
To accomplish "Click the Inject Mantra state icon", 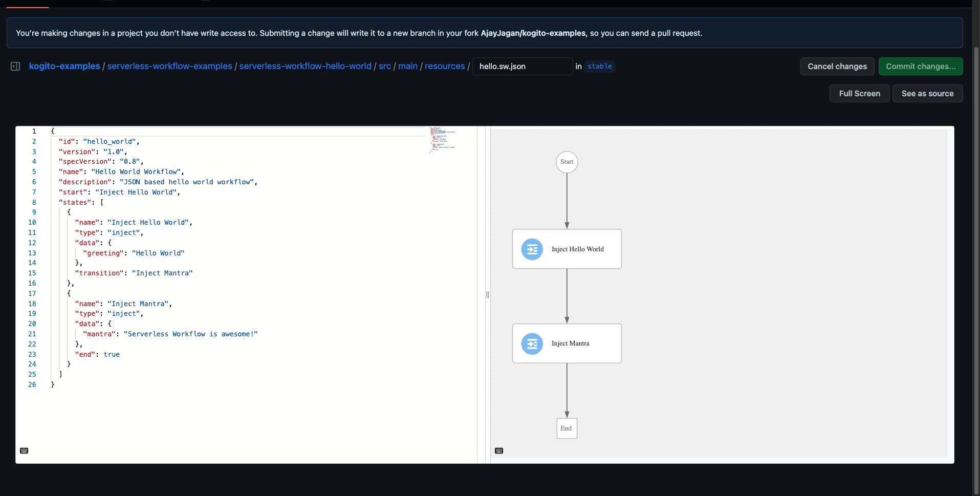I will pyautogui.click(x=532, y=343).
